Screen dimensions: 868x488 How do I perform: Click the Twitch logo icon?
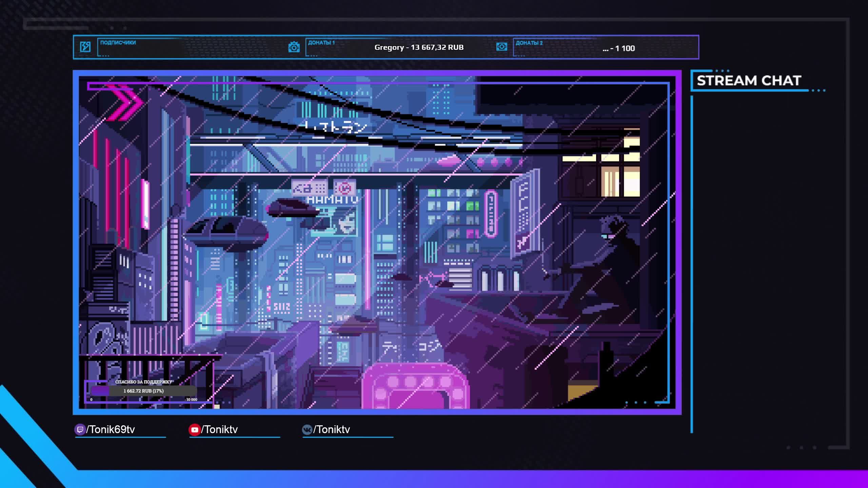80,430
